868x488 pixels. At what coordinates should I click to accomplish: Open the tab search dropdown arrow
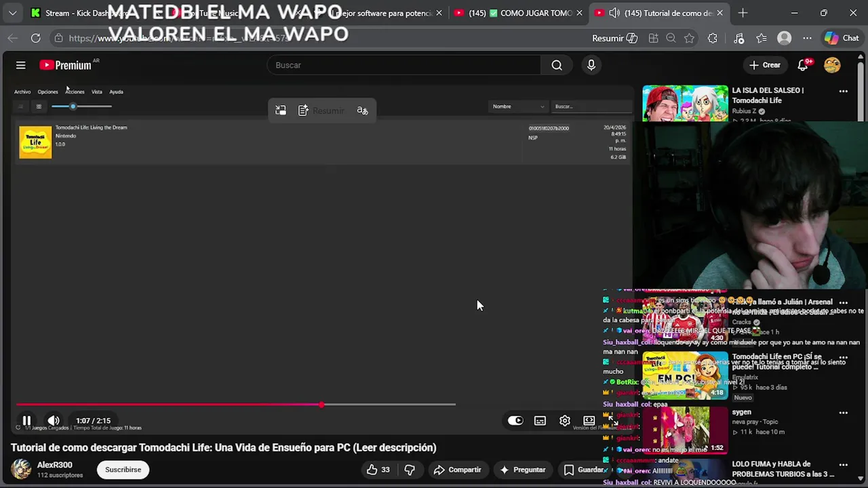tap(12, 13)
